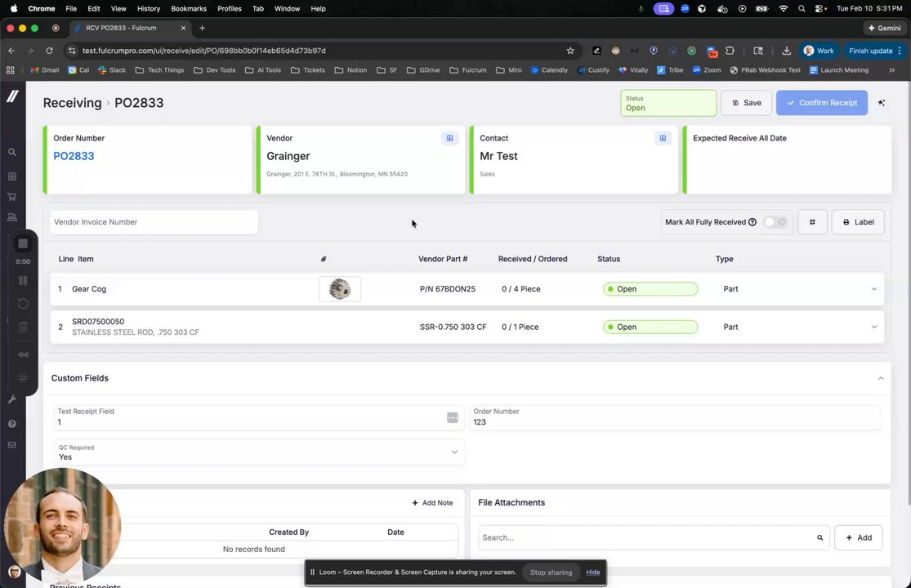Pause the Loom recording
Viewport: 911px width, 588px height.
pyautogui.click(x=23, y=280)
